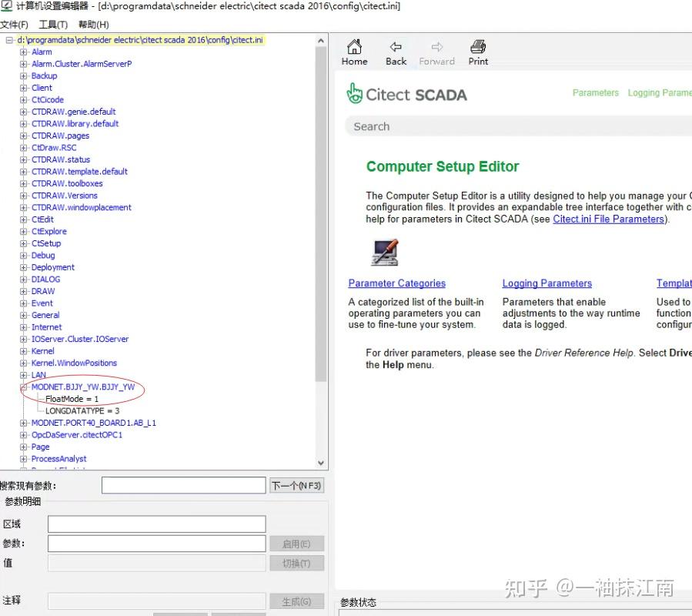Screen dimensions: 692x616
Task: Open the 帮助(H) menu
Action: (94, 25)
